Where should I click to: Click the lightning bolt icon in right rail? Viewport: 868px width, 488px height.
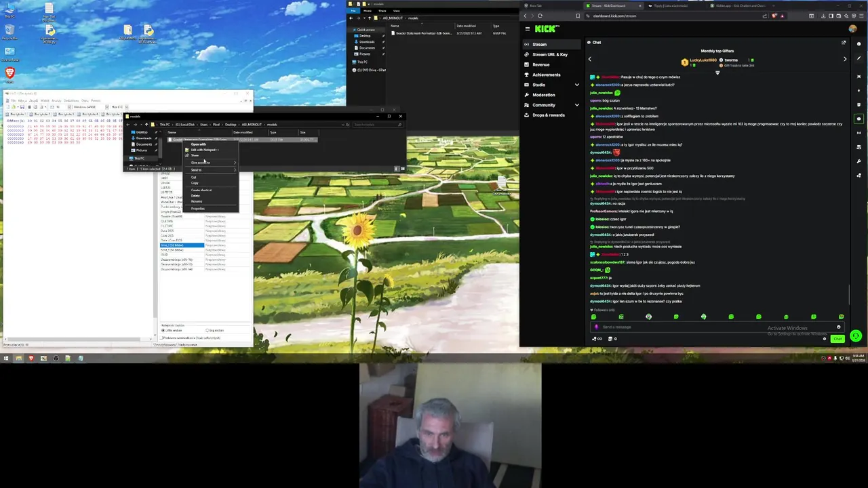(859, 91)
